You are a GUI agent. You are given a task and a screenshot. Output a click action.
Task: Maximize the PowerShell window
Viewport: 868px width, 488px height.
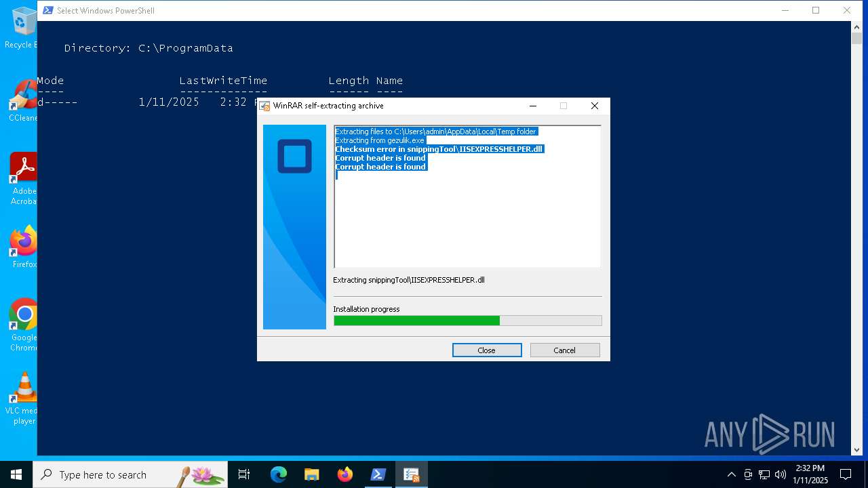[816, 10]
